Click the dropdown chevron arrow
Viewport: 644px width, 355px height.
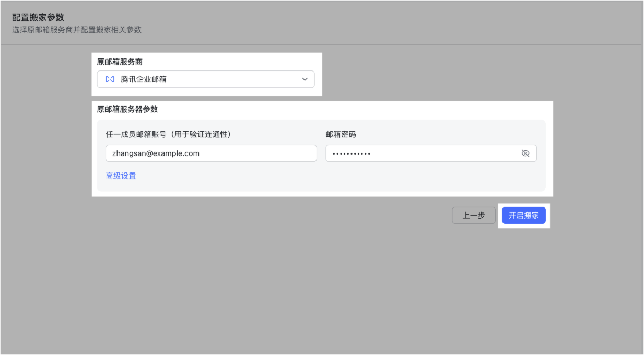305,79
